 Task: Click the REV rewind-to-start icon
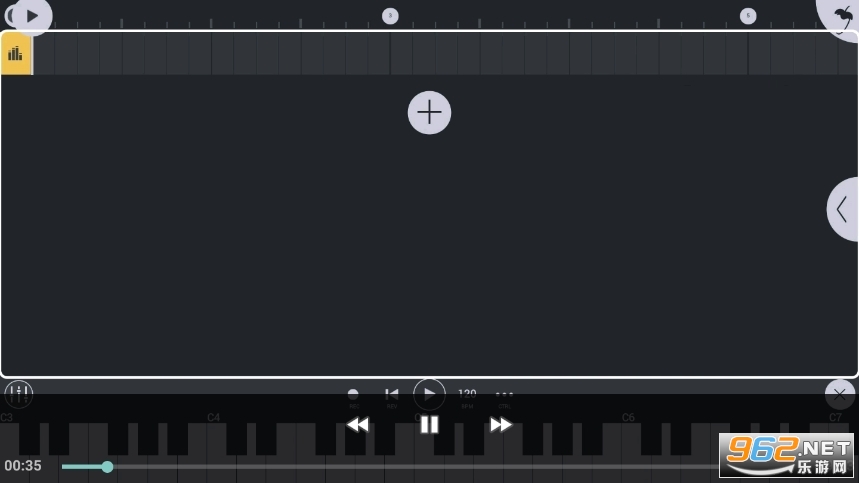pyautogui.click(x=392, y=395)
